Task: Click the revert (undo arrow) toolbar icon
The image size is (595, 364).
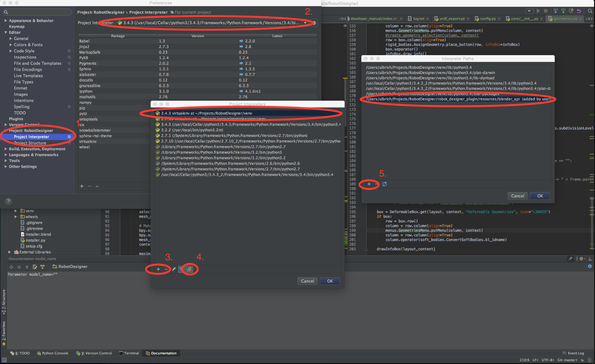Action: pos(579,11)
